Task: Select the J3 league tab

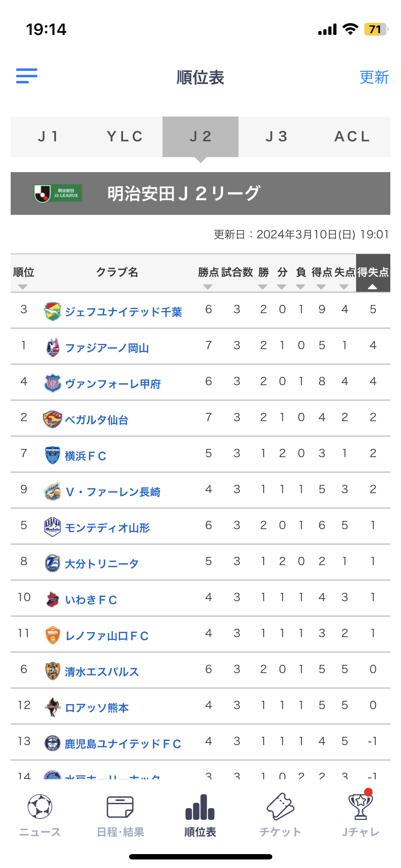Action: click(x=277, y=137)
